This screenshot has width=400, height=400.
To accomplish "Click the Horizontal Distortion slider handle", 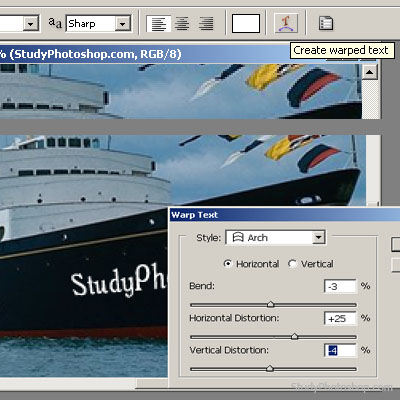I will pyautogui.click(x=294, y=336).
